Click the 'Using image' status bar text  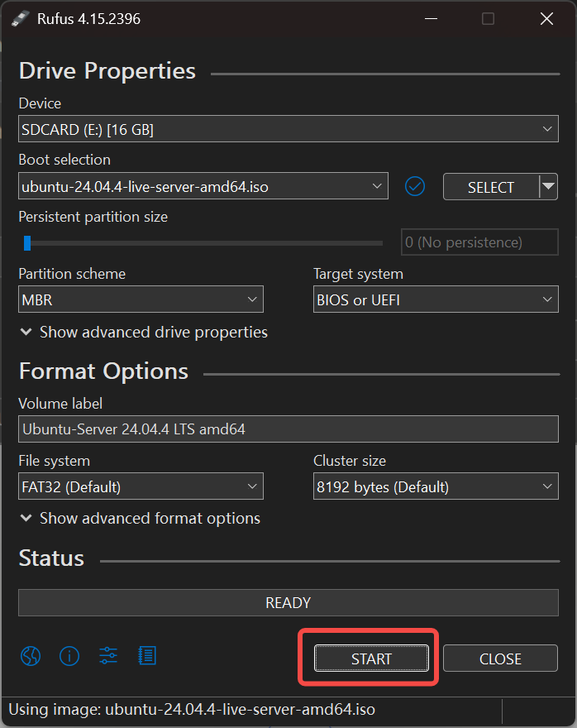pos(192,710)
